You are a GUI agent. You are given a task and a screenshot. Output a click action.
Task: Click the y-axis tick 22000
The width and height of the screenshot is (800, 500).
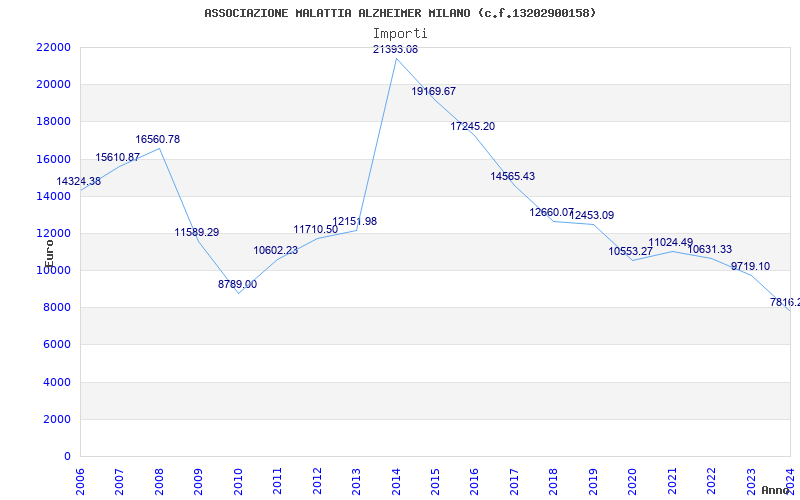point(53,47)
